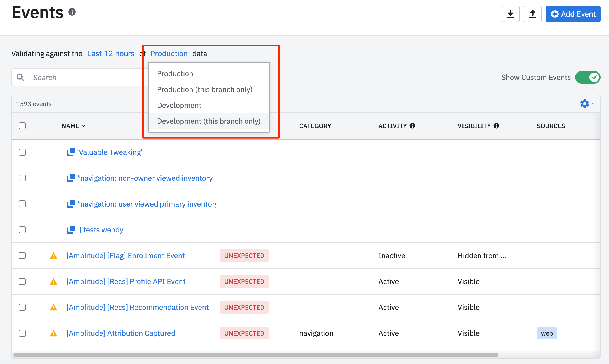Sort using the NAME column chevron
This screenshot has width=609, height=364.
[83, 126]
